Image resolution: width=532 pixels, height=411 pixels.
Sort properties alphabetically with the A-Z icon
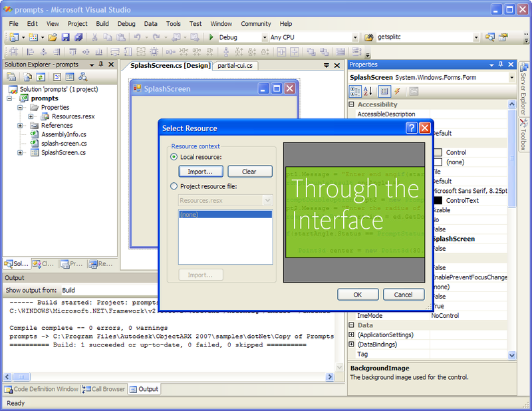(368, 91)
